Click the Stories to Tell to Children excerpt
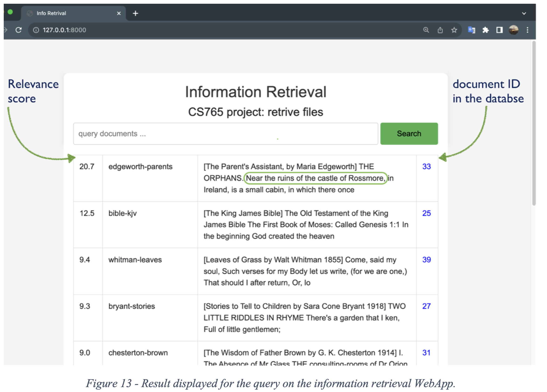The image size is (547, 392). click(305, 318)
